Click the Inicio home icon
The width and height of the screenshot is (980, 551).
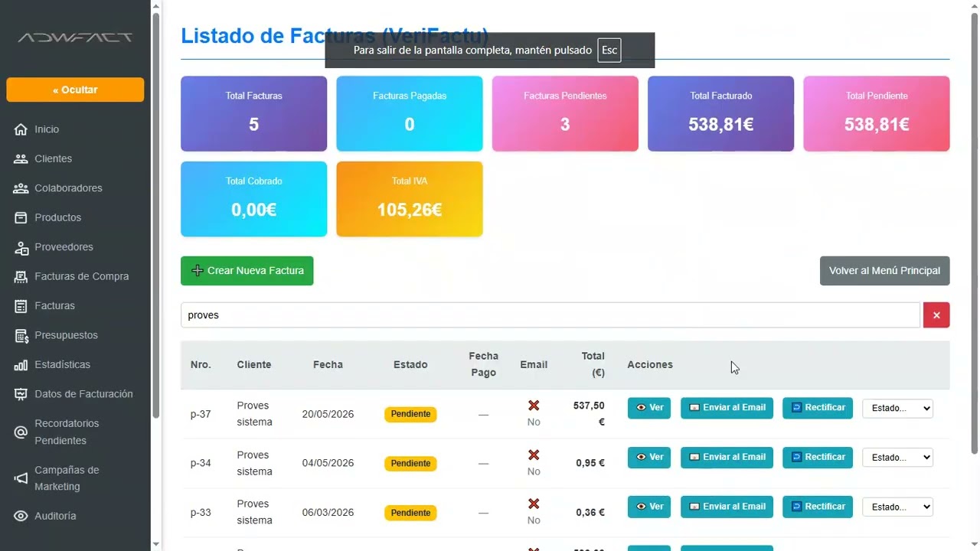21,129
